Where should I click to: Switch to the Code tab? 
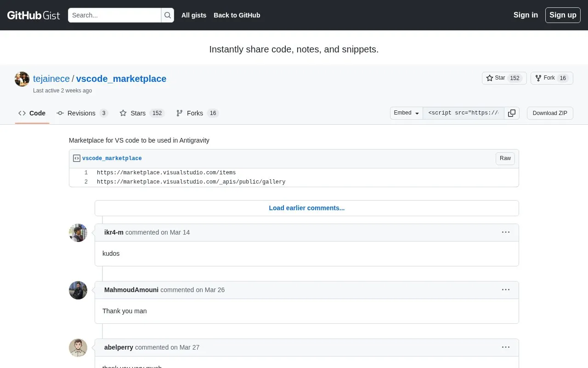coord(32,113)
